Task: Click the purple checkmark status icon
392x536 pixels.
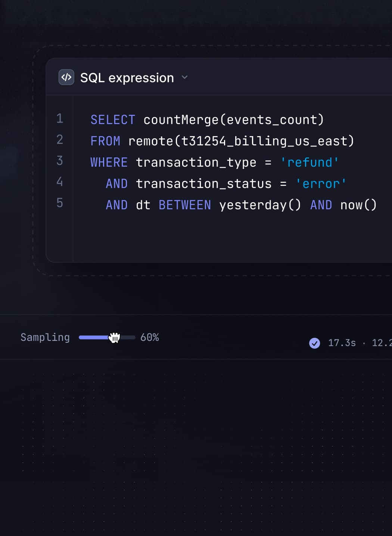Action: (x=315, y=343)
